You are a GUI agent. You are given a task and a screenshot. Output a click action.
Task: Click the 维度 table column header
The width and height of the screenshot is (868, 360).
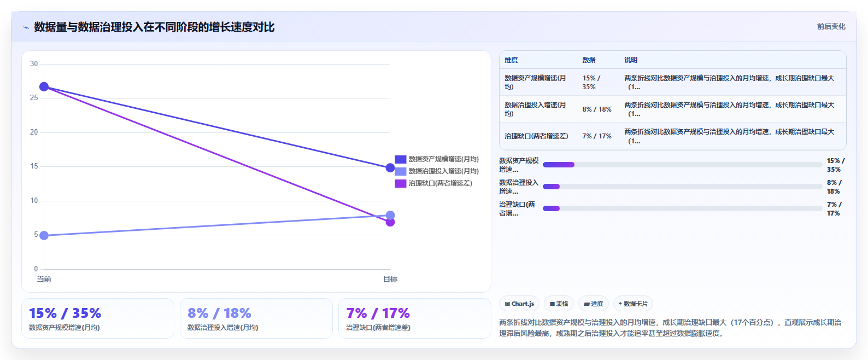(x=511, y=60)
